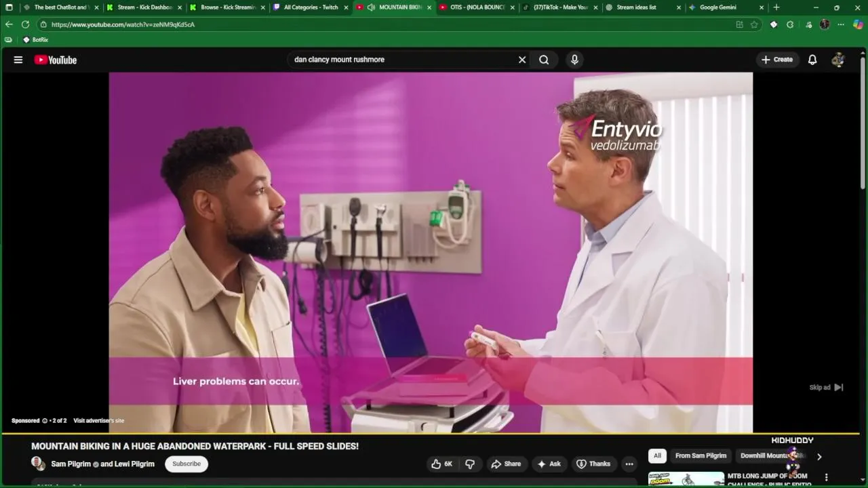This screenshot has width=868, height=488.
Task: Visit advertiser's site link
Action: click(98, 421)
